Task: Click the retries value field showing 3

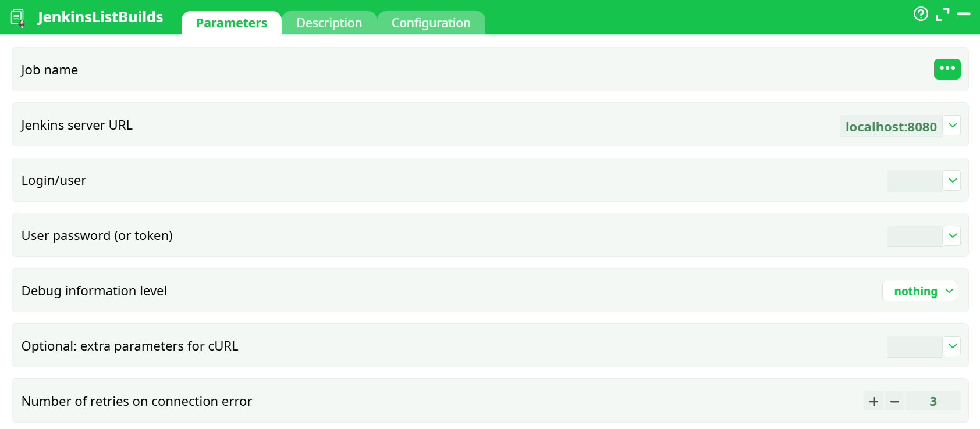Action: [x=933, y=401]
